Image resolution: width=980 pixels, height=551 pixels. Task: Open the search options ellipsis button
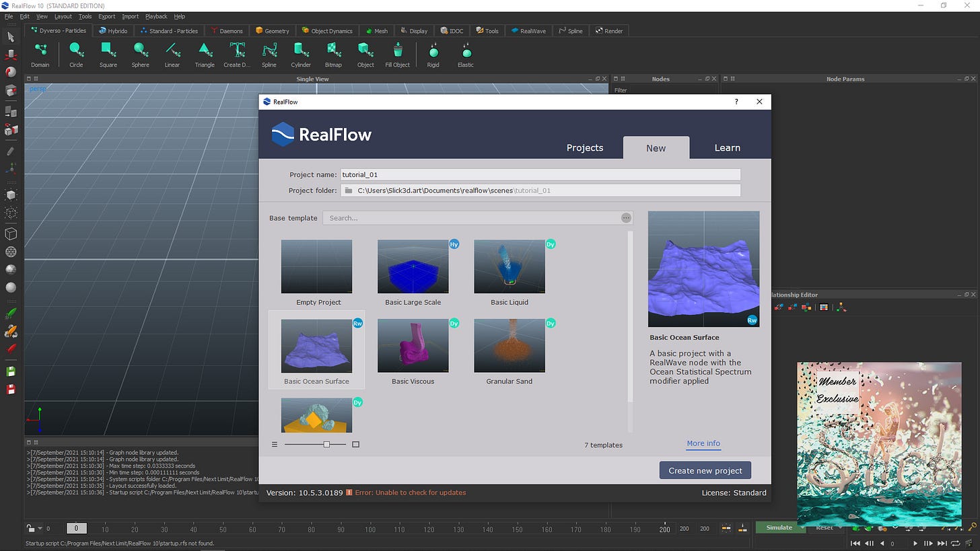pos(626,218)
